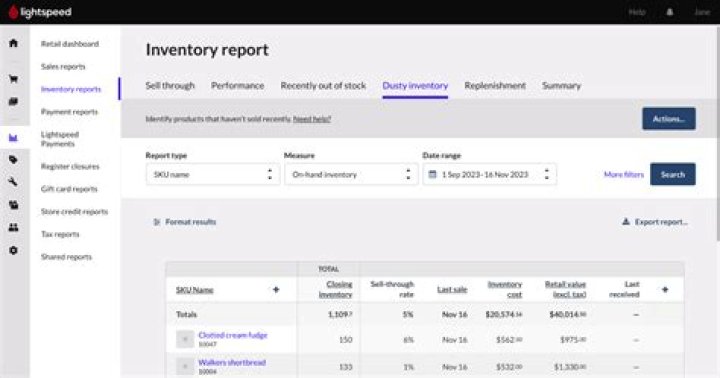720x378 pixels.
Task: Open the Measure dropdown (On-hand inventory)
Action: click(351, 175)
